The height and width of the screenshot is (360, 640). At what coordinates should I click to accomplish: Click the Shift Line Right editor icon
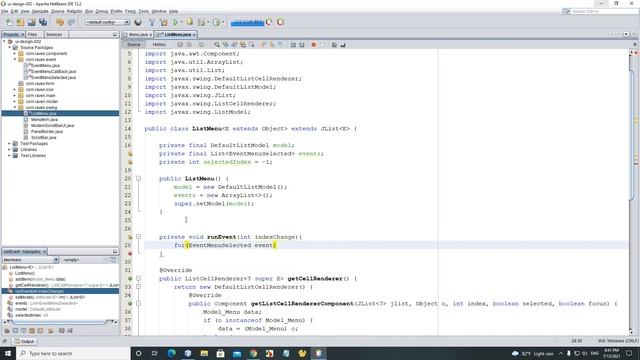pyautogui.click(x=302, y=45)
